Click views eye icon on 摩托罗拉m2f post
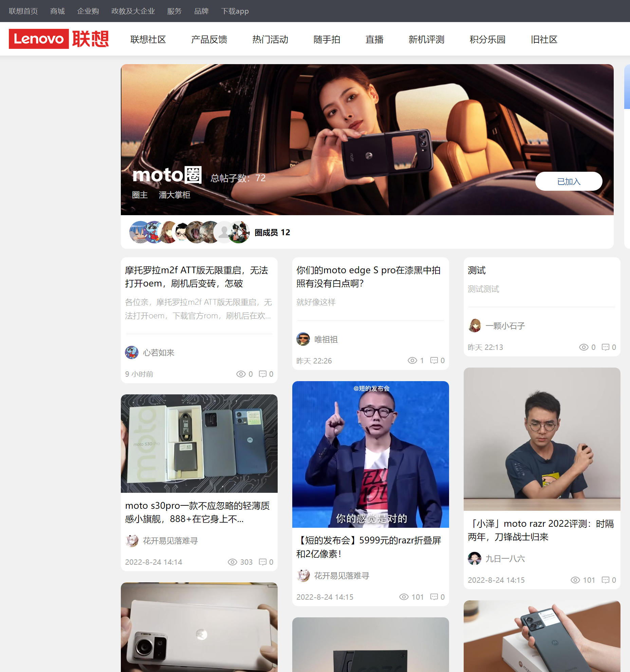 pos(241,374)
